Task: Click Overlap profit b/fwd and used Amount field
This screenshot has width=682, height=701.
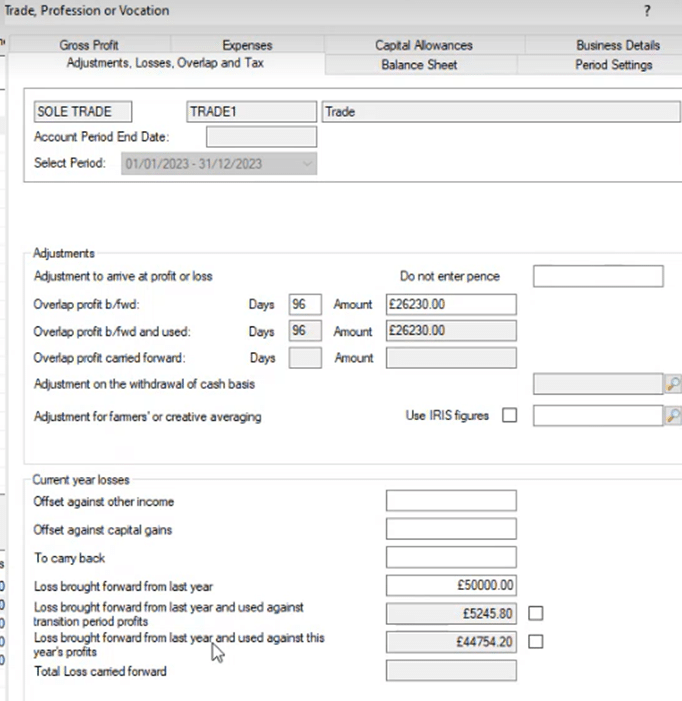Action: [x=451, y=331]
